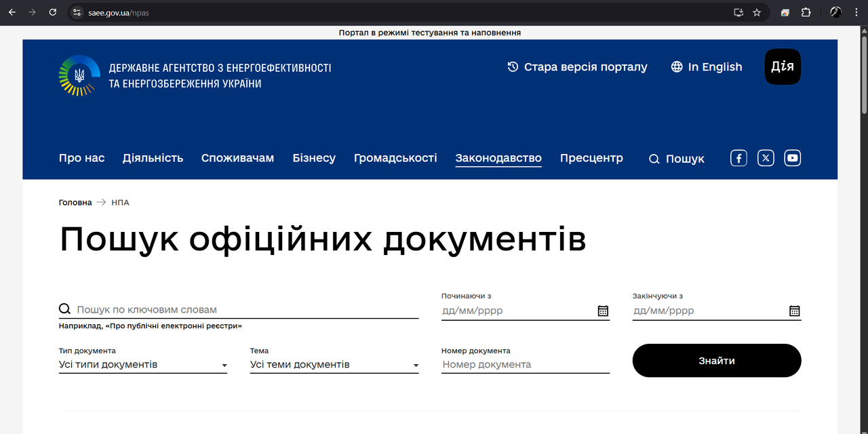Screen dimensions: 868x434
Task: Click the magnifier icon beside Пошук in the navigation bar
Action: (x=654, y=159)
